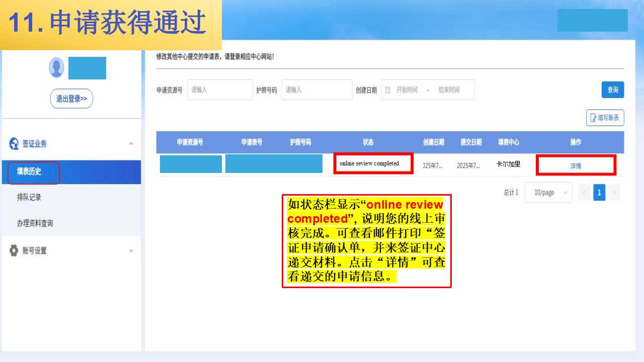Click the user avatar icon

click(x=56, y=68)
